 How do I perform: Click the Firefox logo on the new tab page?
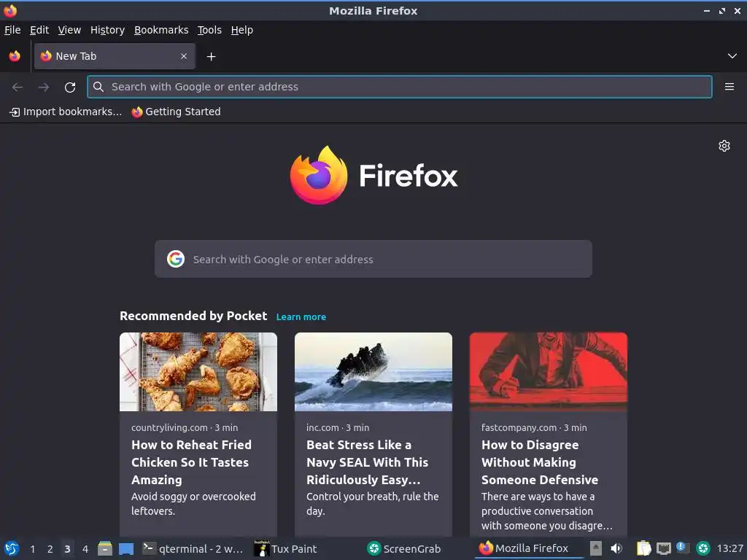[x=373, y=175]
